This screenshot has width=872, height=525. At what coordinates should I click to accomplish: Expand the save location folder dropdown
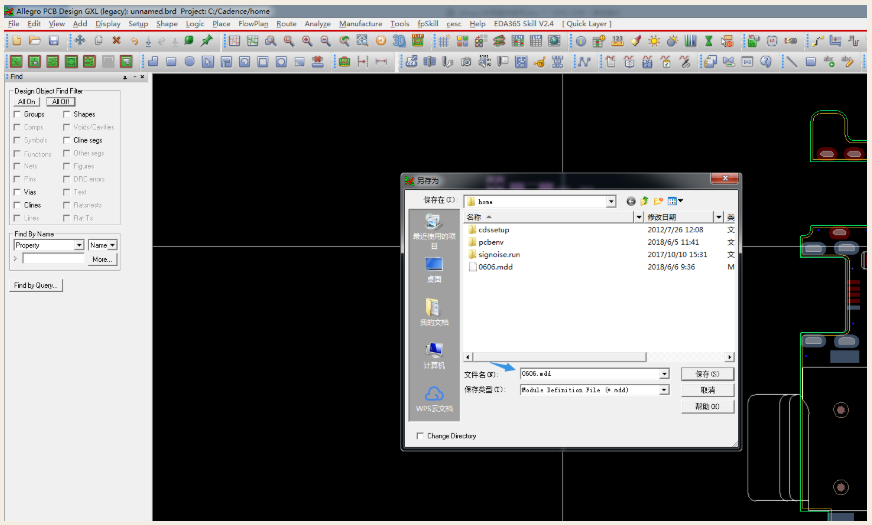pyautogui.click(x=611, y=201)
